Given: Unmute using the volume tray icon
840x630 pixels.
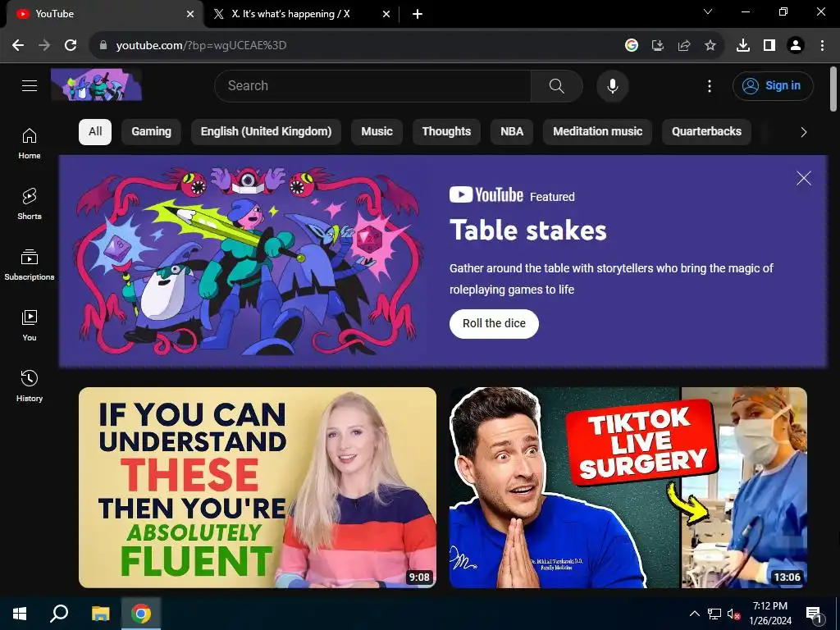Looking at the screenshot, I should click(x=733, y=614).
